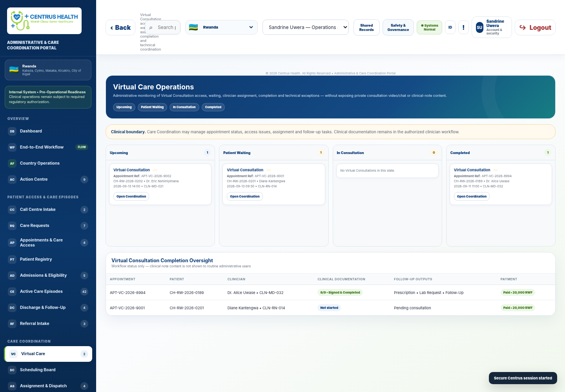
Task: Open Assignment & Dispatch
Action: tap(48, 386)
